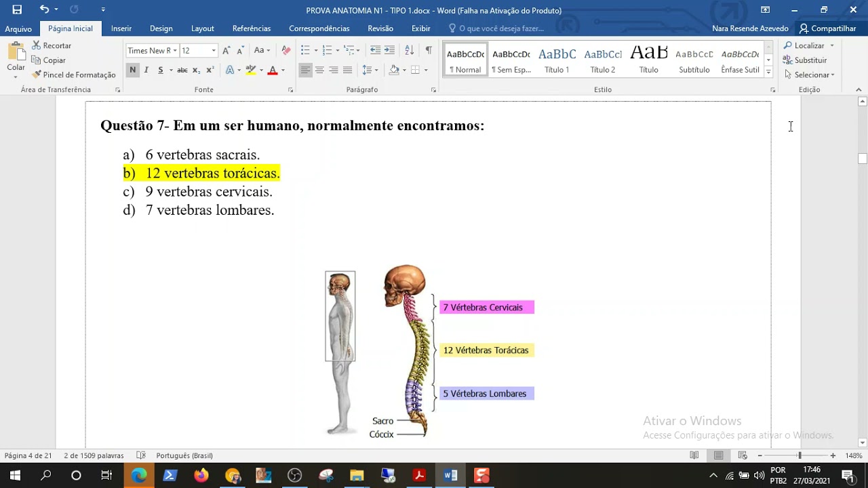Switch to Web Layout view
Viewport: 868px width, 488px height.
tap(741, 455)
